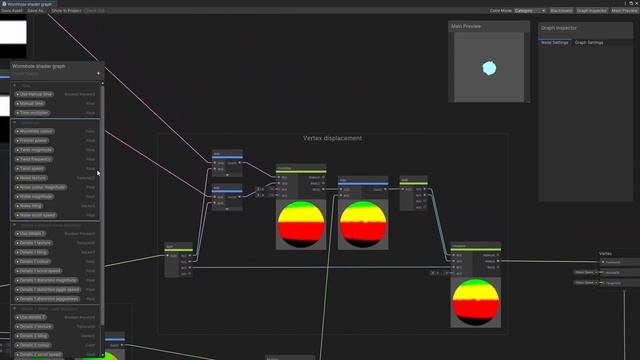
Task: Select the Twist speed property
Action: pyautogui.click(x=30, y=169)
